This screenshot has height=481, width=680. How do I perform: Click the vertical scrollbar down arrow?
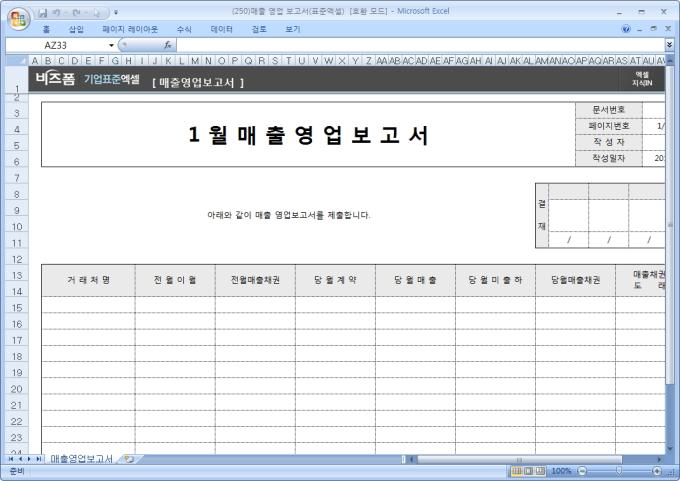point(670,449)
